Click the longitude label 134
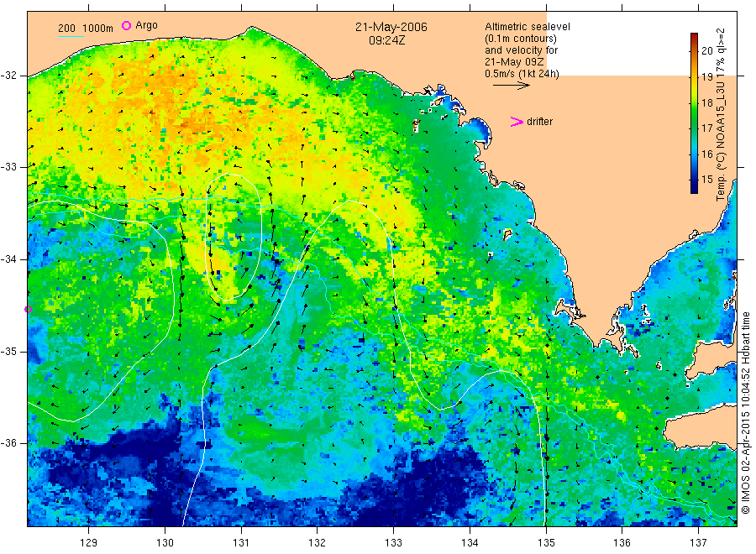The height and width of the screenshot is (554, 756). pyautogui.click(x=470, y=542)
